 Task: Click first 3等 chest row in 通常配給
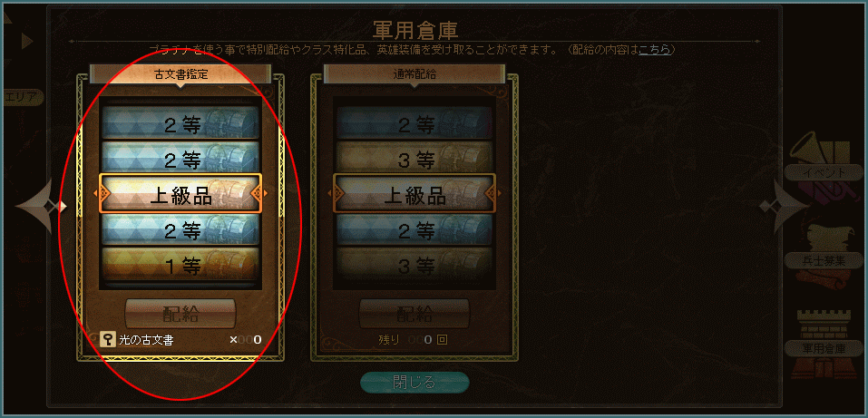[414, 159]
